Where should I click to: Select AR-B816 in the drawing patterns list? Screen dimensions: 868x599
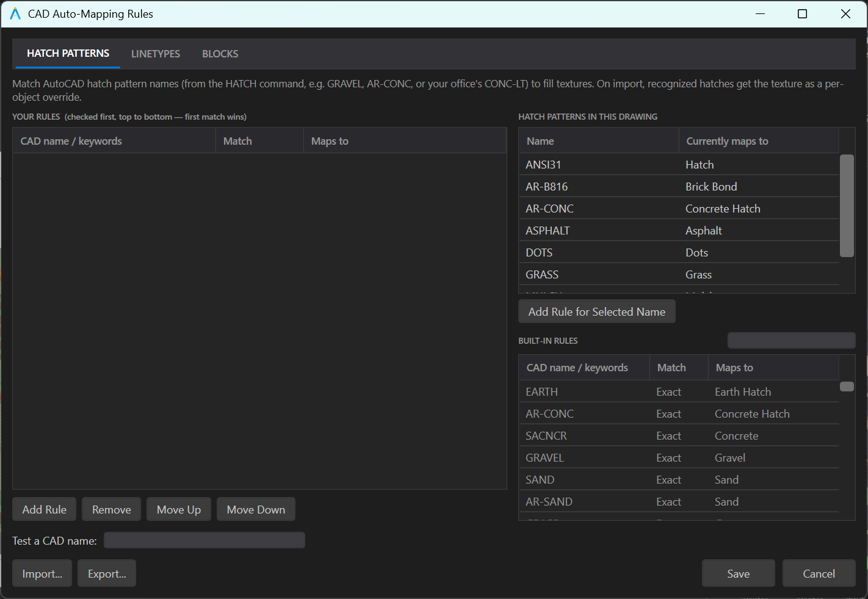click(x=679, y=186)
